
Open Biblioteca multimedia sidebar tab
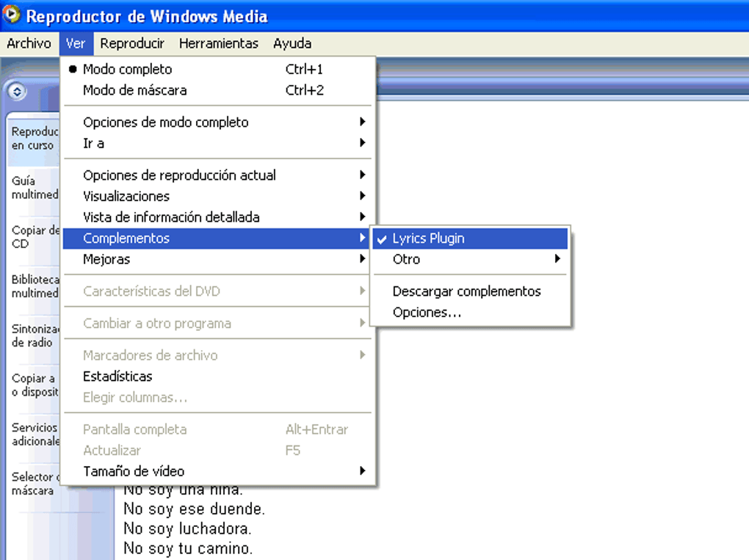click(34, 286)
